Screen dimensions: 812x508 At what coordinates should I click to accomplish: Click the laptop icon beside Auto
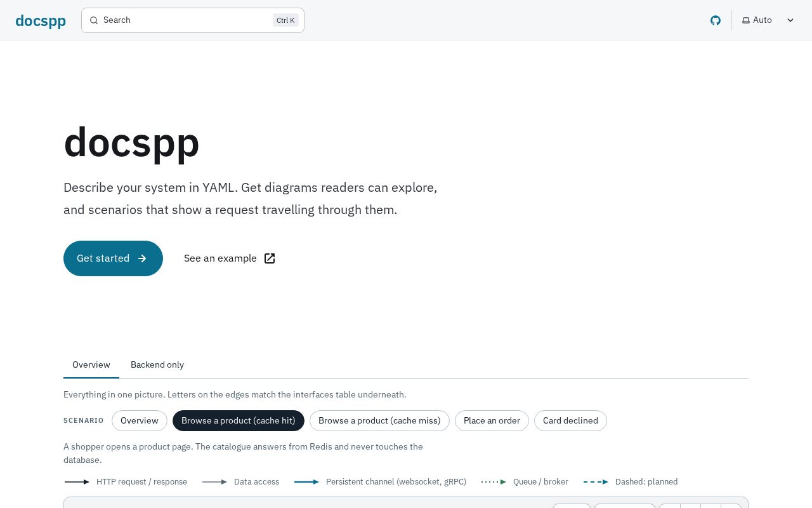pos(746,20)
